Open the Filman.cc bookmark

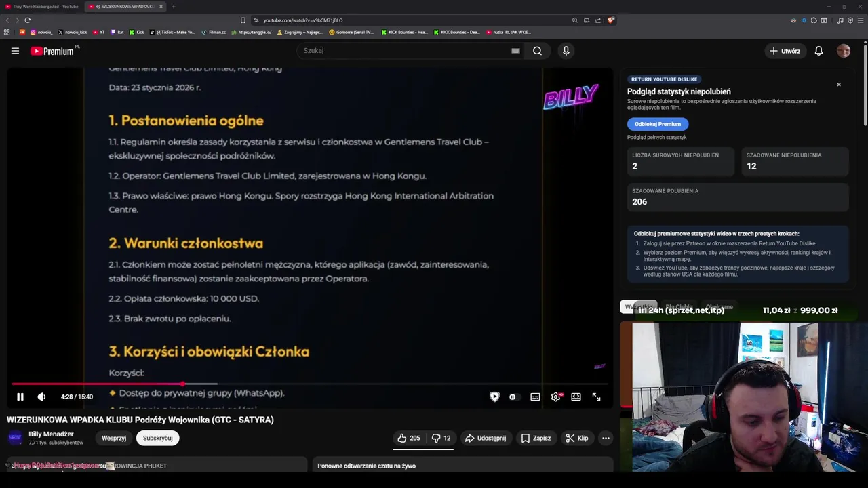tap(213, 32)
